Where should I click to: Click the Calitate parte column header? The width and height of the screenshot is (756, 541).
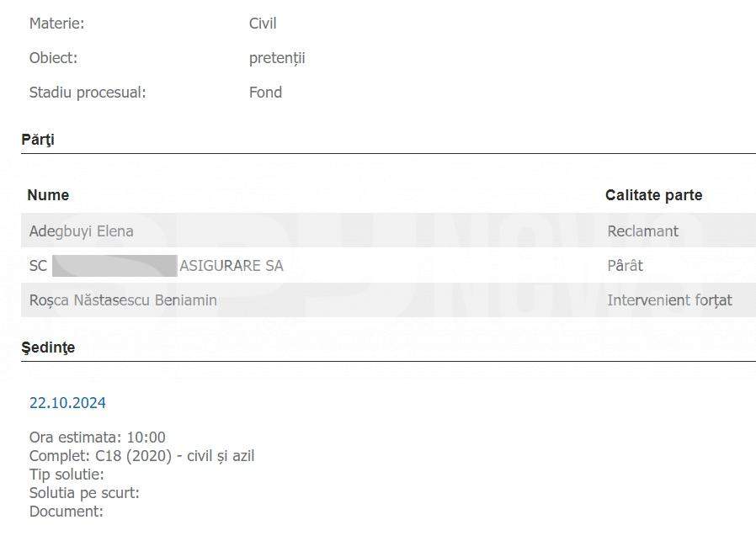(x=654, y=195)
